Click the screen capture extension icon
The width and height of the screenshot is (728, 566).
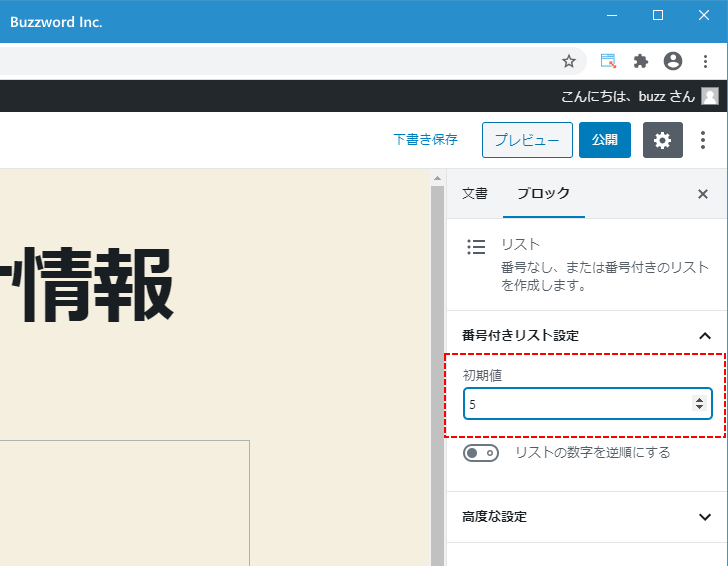point(608,61)
